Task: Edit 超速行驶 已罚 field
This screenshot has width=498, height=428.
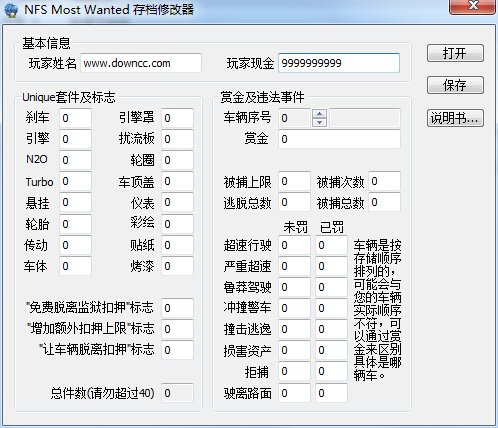Action: pyautogui.click(x=331, y=245)
